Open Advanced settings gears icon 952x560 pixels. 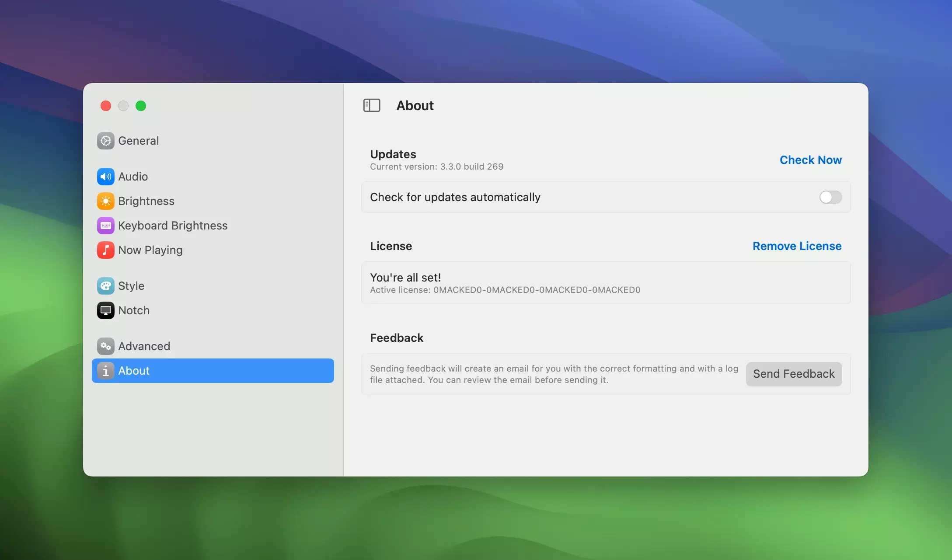pos(105,346)
